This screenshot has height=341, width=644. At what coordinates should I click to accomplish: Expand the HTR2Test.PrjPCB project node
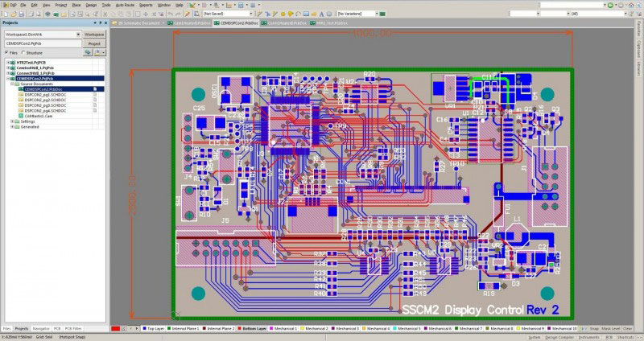(7, 62)
